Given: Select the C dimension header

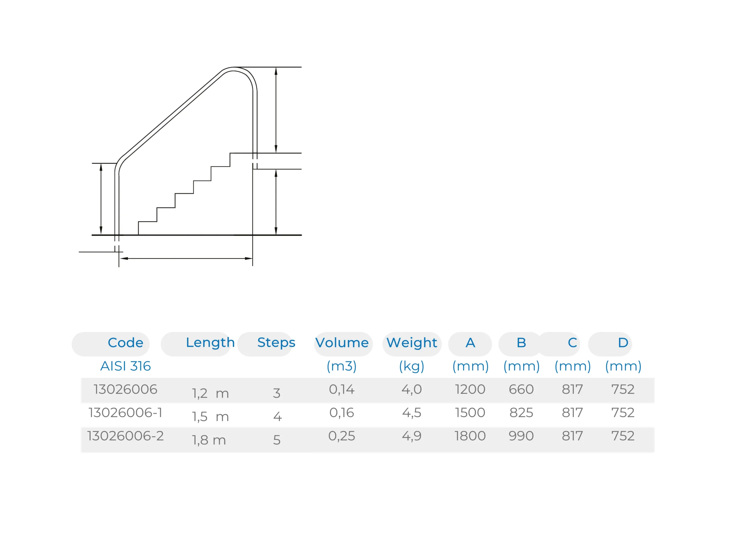Looking at the screenshot, I should coord(572,343).
